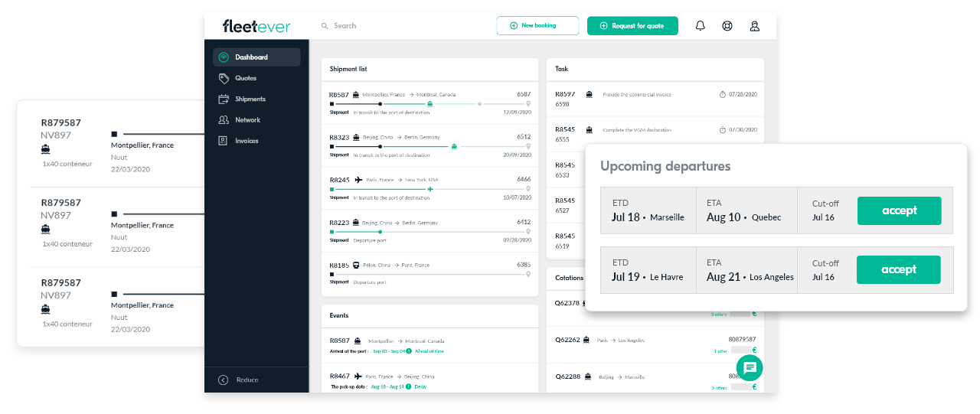Click ship icon in Q62288 quotation row
The width and height of the screenshot is (980, 414).
(588, 377)
